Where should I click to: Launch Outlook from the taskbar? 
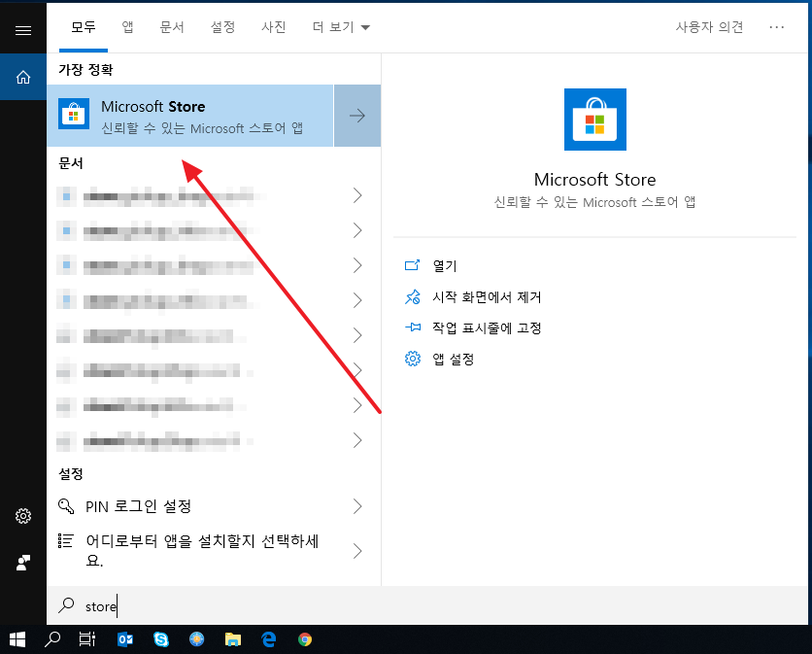pos(124,639)
